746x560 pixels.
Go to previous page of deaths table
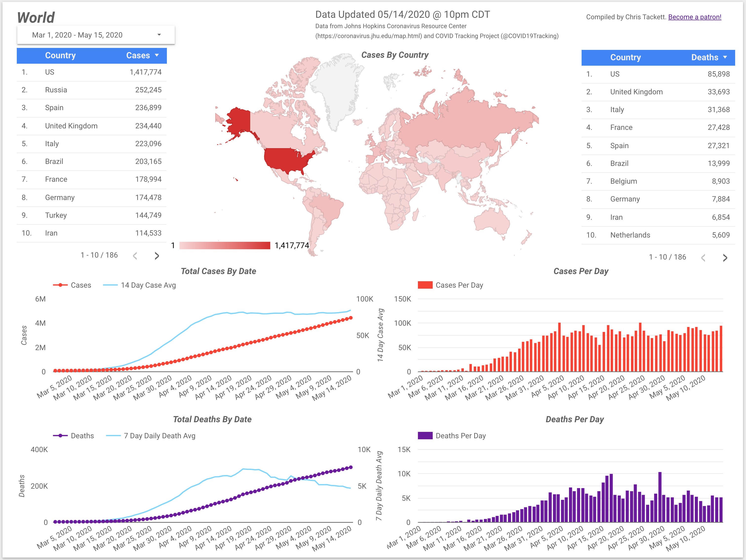coord(703,258)
